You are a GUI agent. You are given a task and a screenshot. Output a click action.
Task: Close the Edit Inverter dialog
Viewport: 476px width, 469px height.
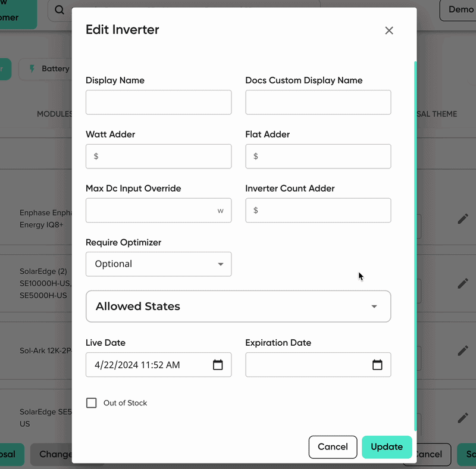389,30
